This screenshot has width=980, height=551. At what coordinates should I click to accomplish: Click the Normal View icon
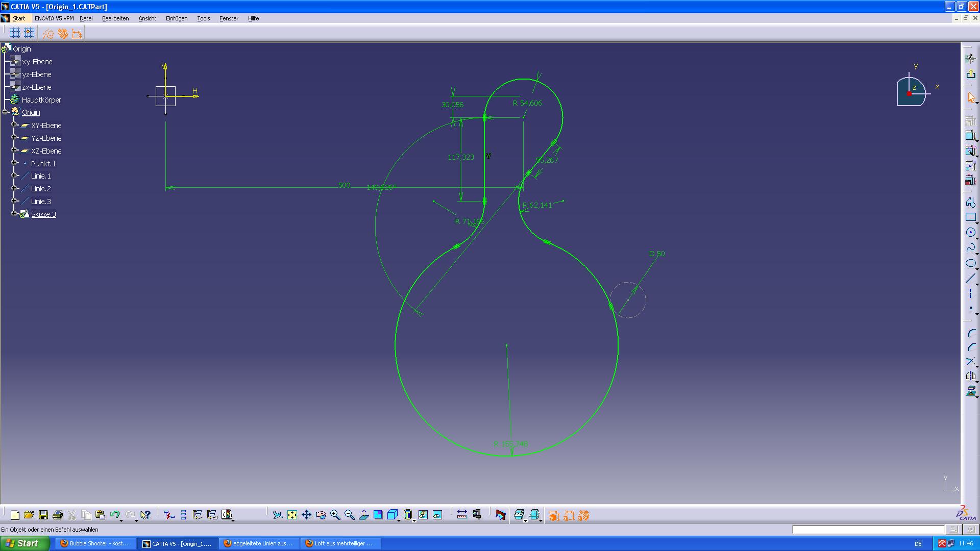click(363, 515)
